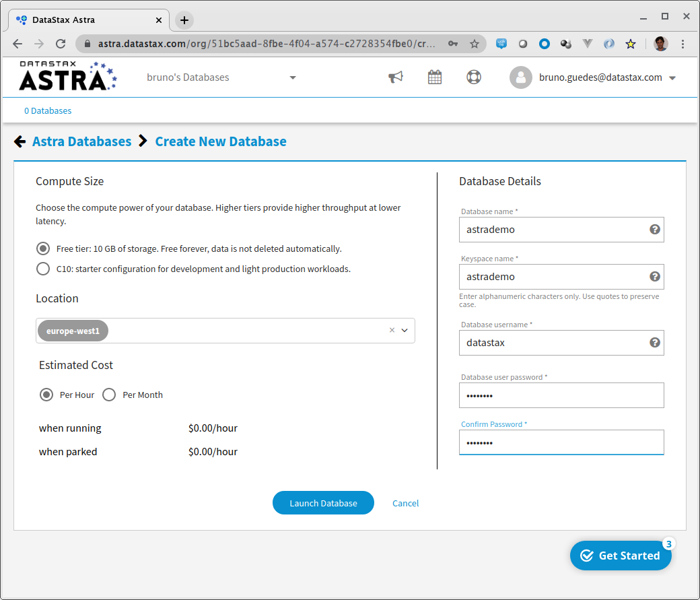Choose Per Hour estimated cost
The height and width of the screenshot is (600, 700).
point(46,395)
